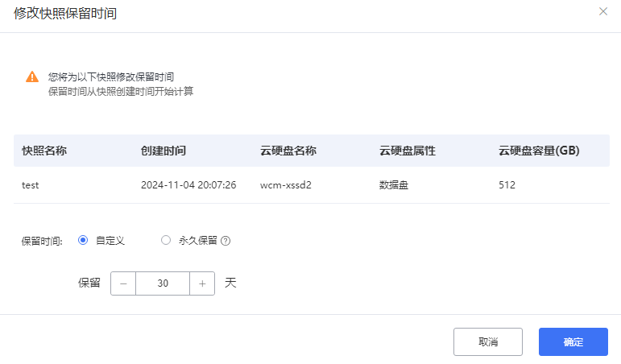Cancel with the 取消 button
The width and height of the screenshot is (621, 364).
click(x=488, y=341)
